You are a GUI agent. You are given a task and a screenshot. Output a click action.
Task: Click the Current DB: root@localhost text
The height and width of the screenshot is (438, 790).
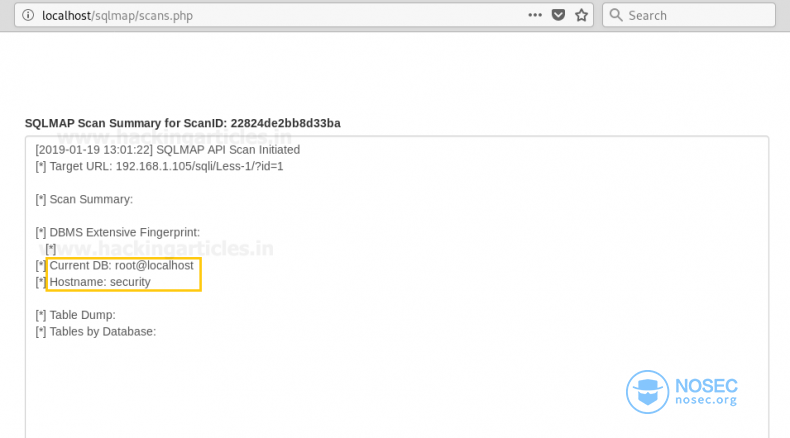(x=121, y=266)
